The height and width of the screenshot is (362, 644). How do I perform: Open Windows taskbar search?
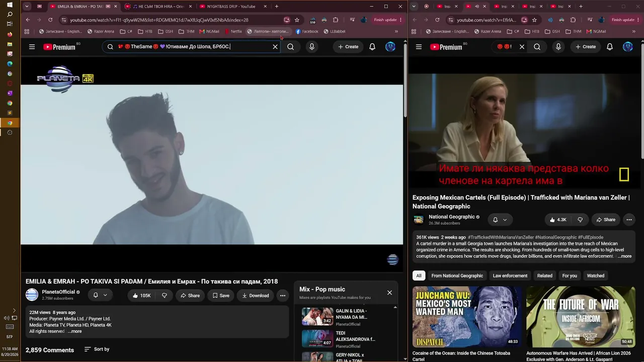click(x=10, y=14)
